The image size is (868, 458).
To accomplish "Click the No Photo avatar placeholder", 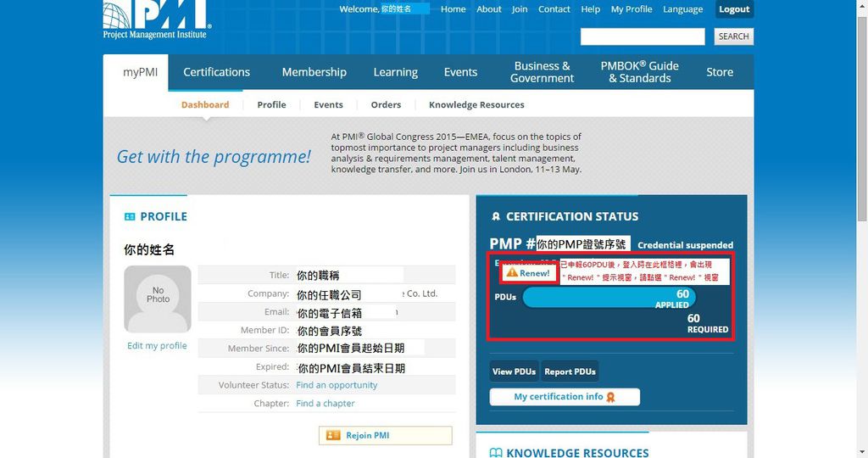I will [158, 299].
